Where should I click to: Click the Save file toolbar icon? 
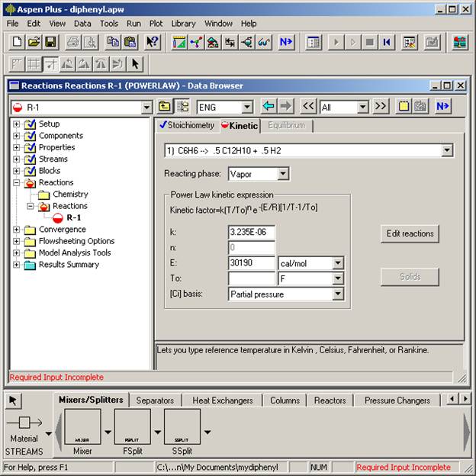(50, 42)
